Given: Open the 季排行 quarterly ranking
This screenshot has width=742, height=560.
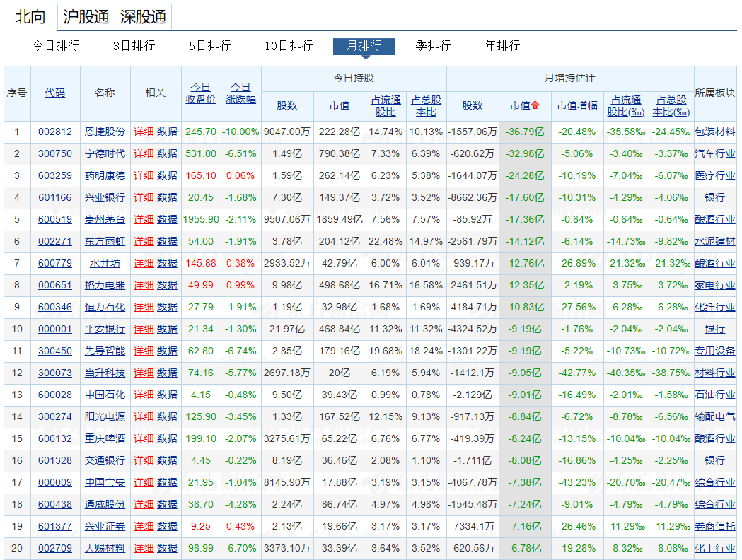Looking at the screenshot, I should pyautogui.click(x=433, y=45).
